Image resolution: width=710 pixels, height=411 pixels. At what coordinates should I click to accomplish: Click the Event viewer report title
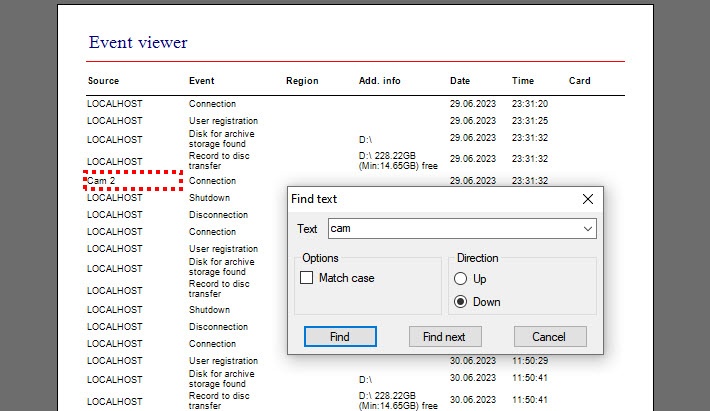(138, 43)
